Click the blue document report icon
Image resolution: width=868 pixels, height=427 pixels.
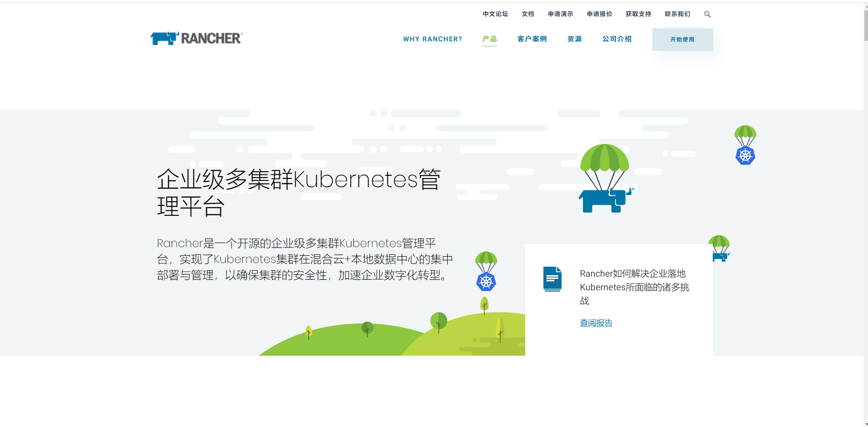tap(552, 279)
